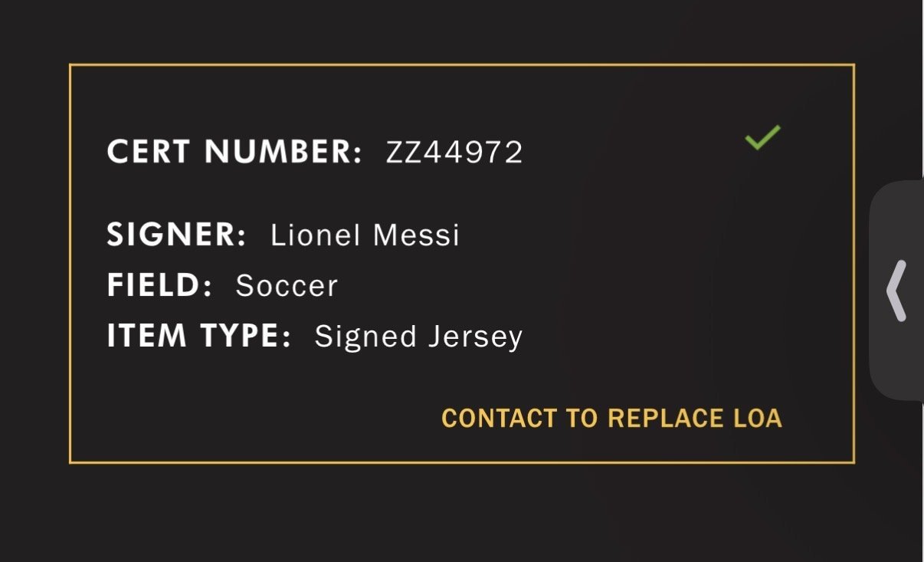Image resolution: width=924 pixels, height=562 pixels.
Task: Click the CERT NUMBER label
Action: [x=234, y=153]
